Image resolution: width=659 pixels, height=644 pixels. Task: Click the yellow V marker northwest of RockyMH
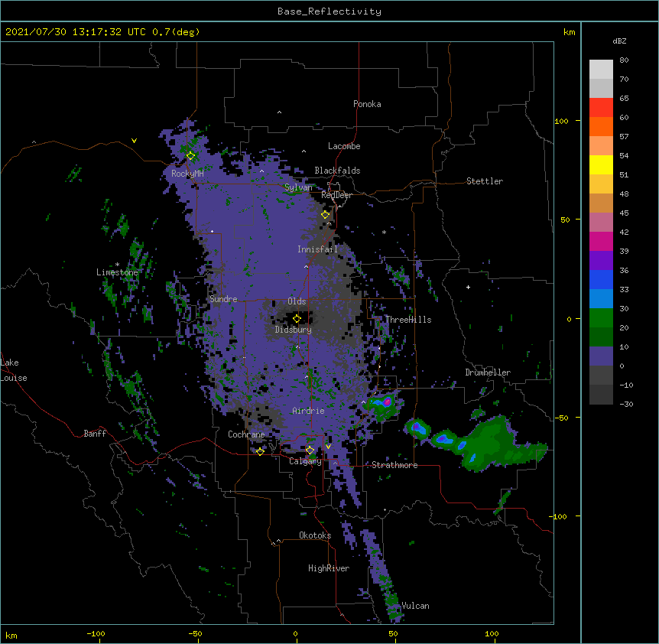pos(134,141)
